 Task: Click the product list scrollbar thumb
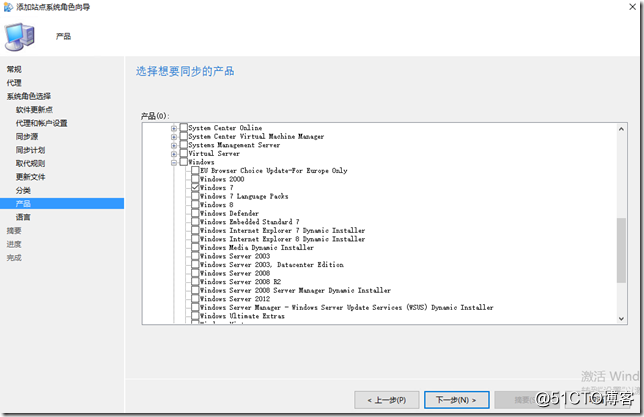[621, 250]
